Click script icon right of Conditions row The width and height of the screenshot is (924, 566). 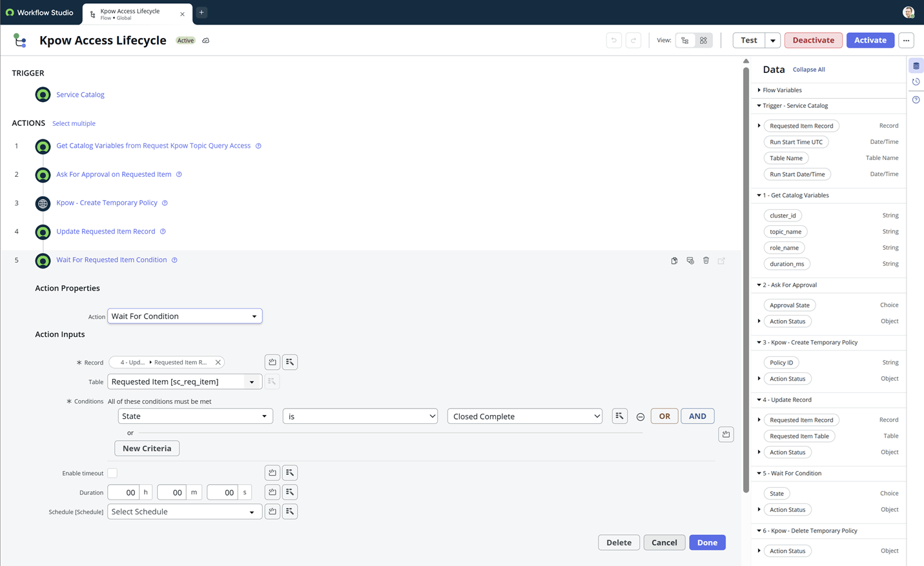[x=726, y=434]
